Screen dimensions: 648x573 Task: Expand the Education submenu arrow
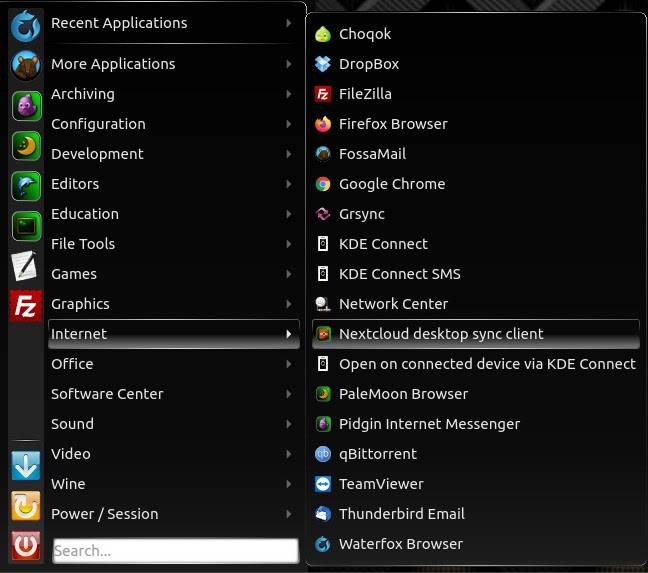(289, 214)
